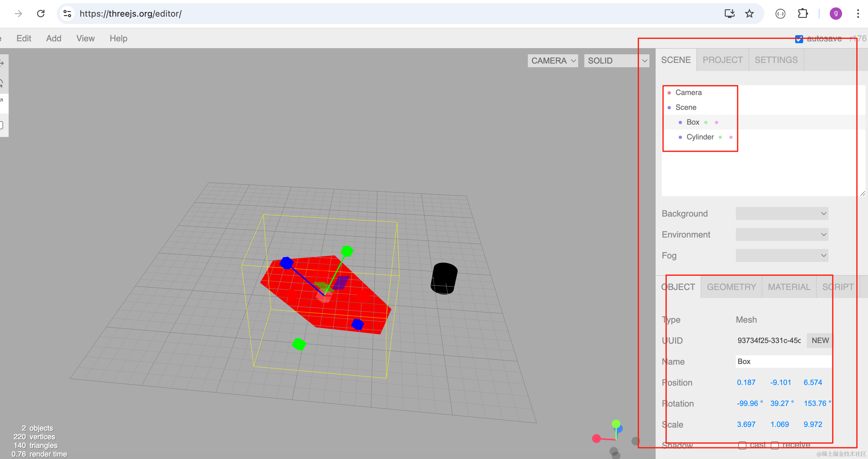This screenshot has width=868, height=459.
Task: Click the round extension icon beside the bookmark star
Action: pos(780,14)
